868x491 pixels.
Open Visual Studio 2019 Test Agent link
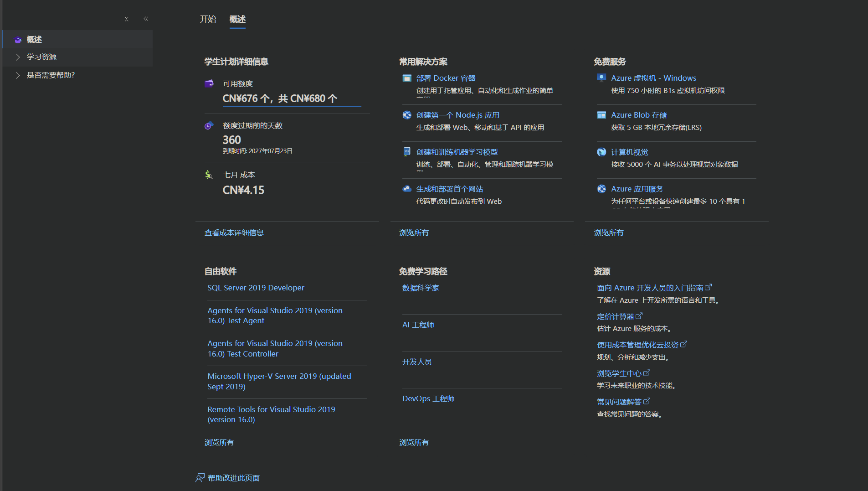(x=275, y=315)
